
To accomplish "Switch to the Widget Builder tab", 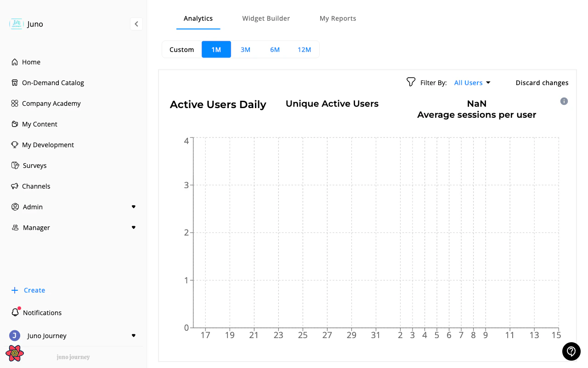I will [x=266, y=18].
